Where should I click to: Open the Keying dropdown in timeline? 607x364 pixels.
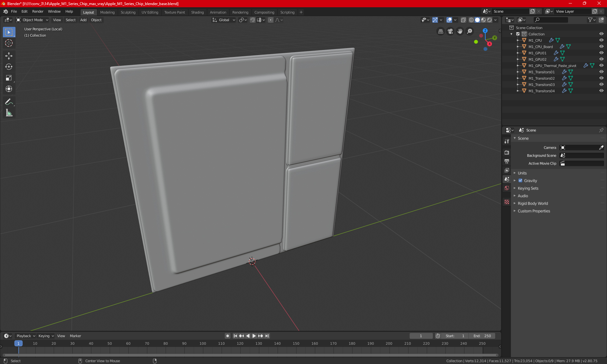(x=46, y=336)
